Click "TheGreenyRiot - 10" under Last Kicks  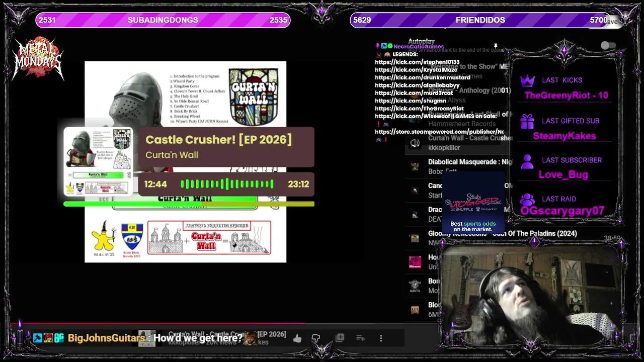[566, 96]
